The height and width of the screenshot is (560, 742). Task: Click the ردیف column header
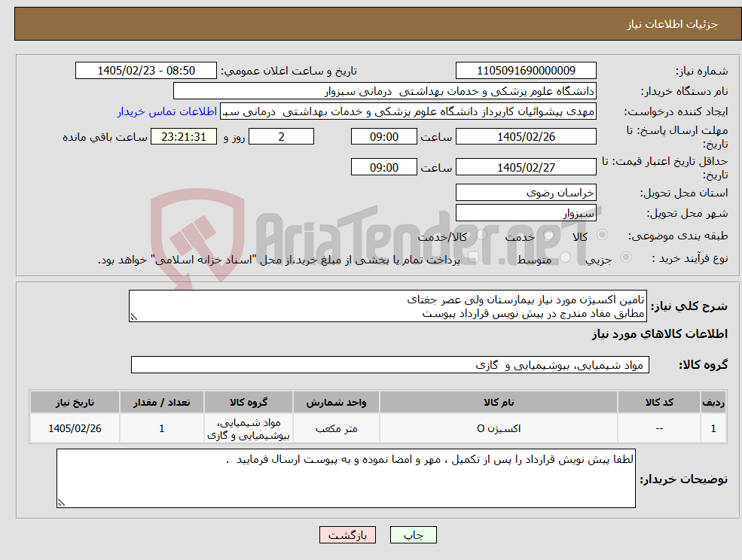(x=713, y=402)
